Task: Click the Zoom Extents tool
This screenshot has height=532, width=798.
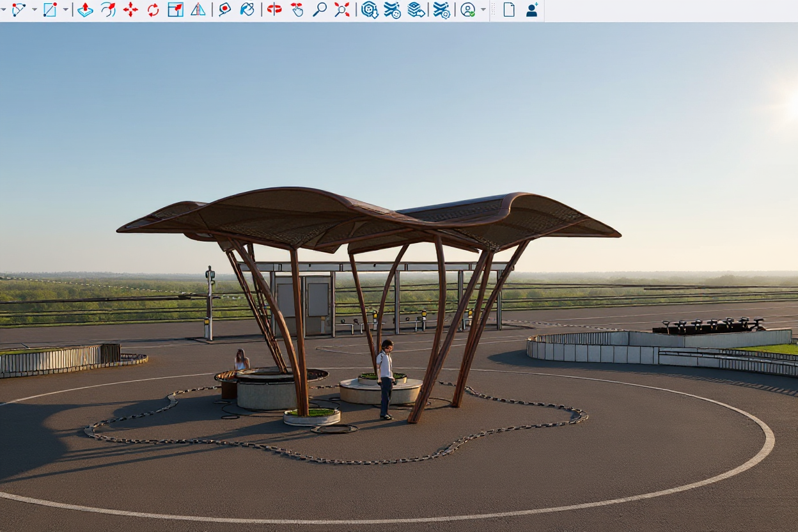Action: [342, 10]
